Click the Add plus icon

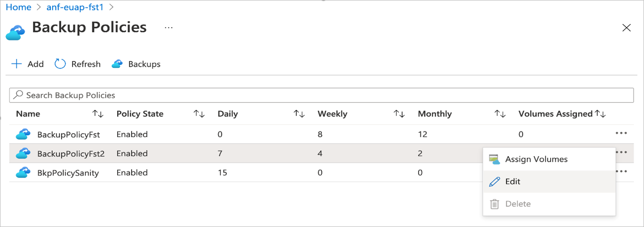[x=17, y=64]
